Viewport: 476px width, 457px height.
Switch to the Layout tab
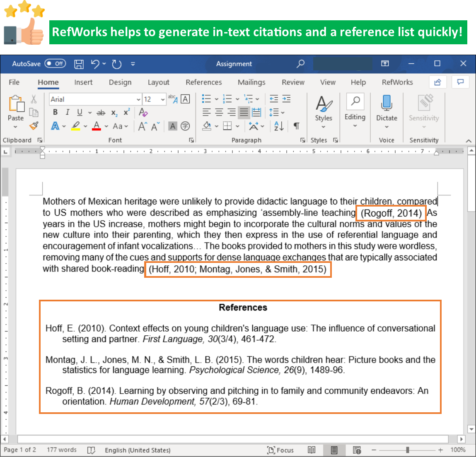point(159,82)
